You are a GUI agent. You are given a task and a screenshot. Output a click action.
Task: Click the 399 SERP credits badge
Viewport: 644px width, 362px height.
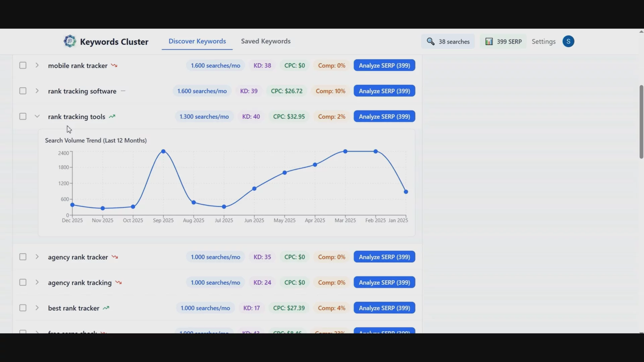[x=503, y=42]
